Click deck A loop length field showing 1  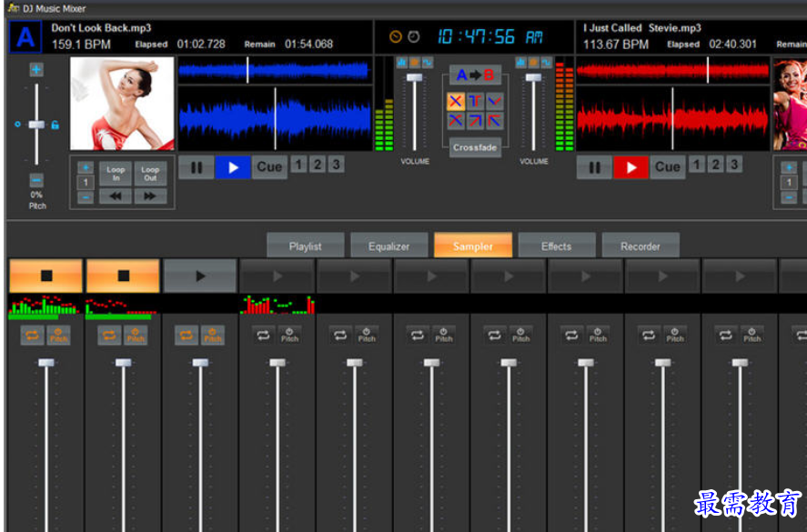click(x=86, y=182)
